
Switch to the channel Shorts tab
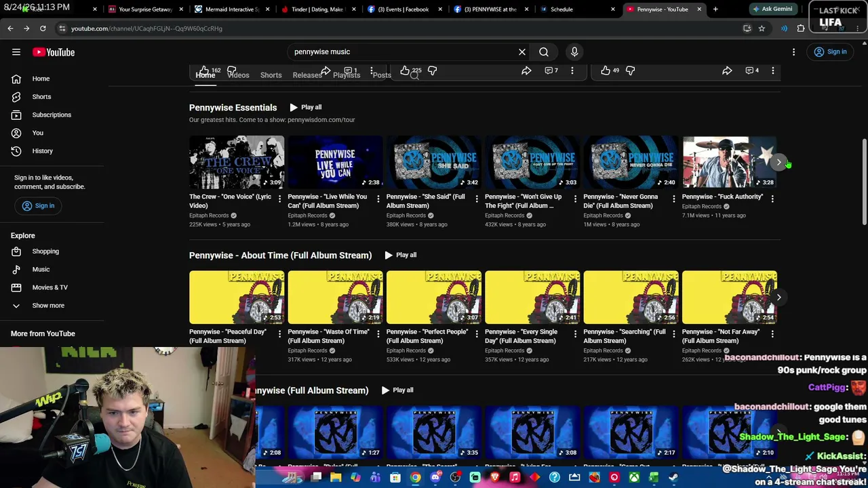pyautogui.click(x=271, y=75)
